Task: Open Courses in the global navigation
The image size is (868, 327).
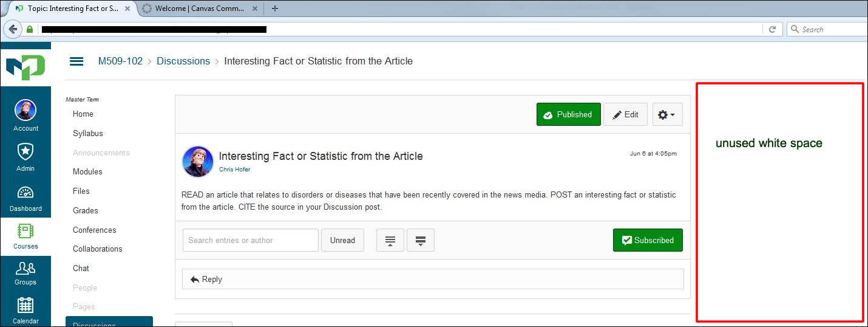Action: 25,236
